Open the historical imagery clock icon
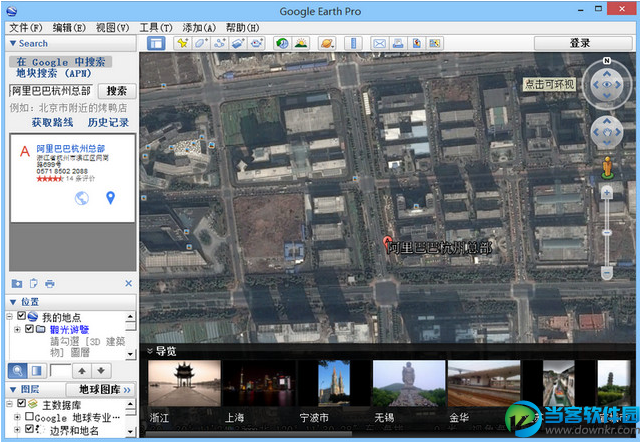 (x=282, y=43)
